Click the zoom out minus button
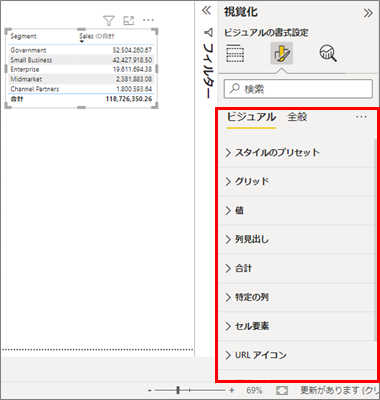 150,390
